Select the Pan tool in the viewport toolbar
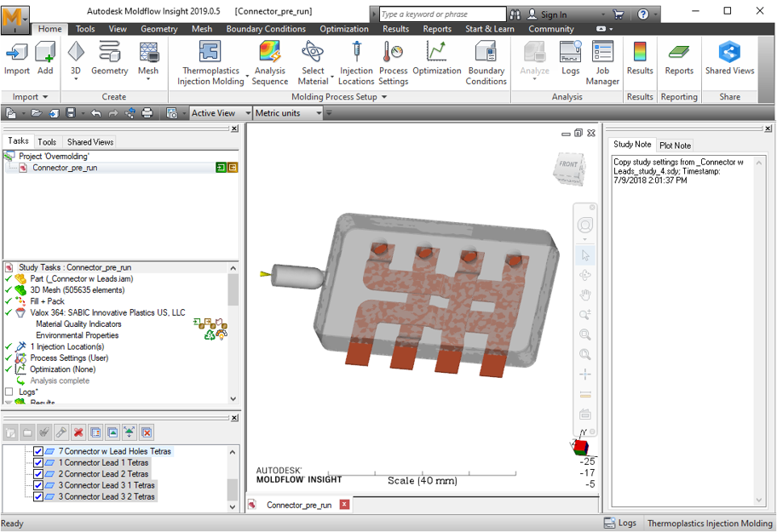 pyautogui.click(x=585, y=295)
